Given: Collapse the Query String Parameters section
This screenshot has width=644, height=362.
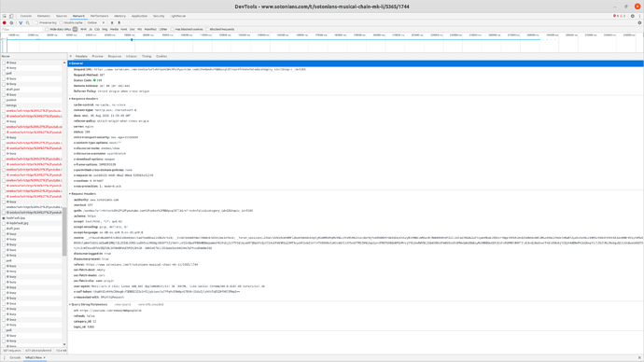Looking at the screenshot, I should coord(89,304).
